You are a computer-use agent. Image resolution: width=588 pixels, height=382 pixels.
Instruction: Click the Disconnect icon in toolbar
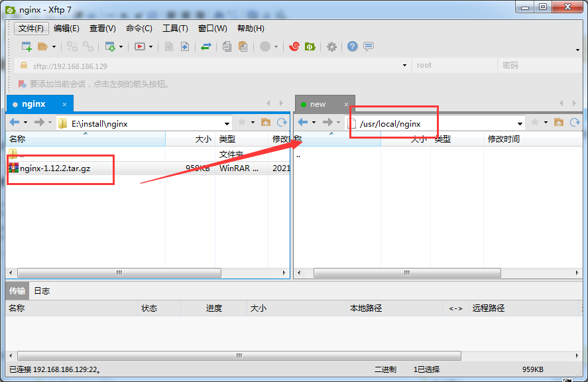pyautogui.click(x=88, y=46)
